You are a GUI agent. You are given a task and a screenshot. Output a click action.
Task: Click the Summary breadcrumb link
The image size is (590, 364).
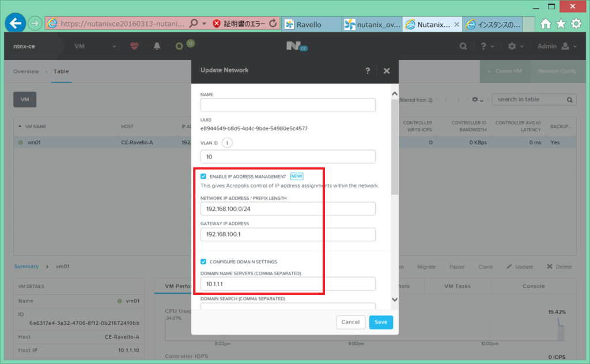click(27, 266)
